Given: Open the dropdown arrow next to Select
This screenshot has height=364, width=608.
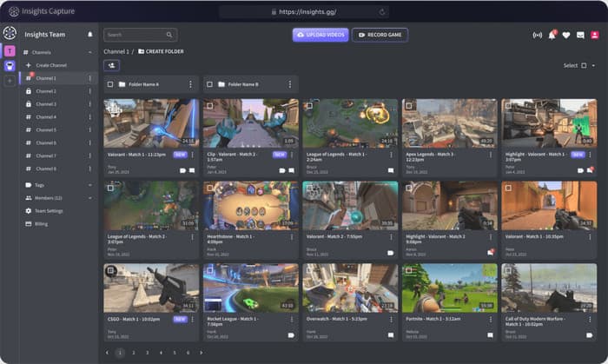Looking at the screenshot, I should click(593, 65).
